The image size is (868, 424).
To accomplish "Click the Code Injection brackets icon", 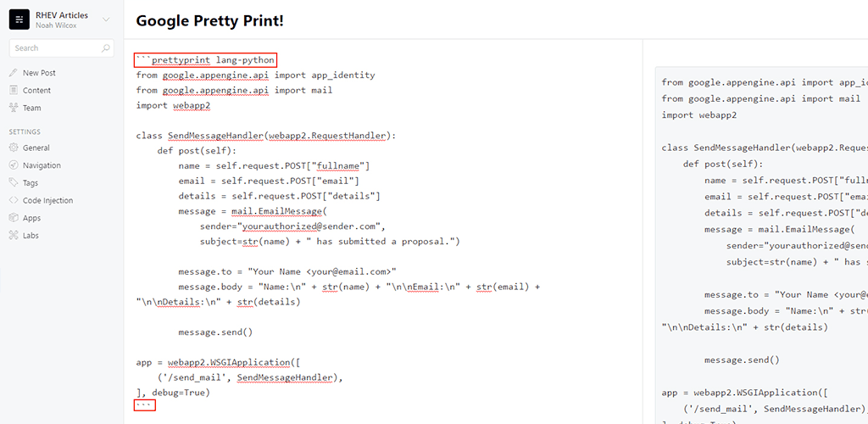I will pyautogui.click(x=14, y=201).
